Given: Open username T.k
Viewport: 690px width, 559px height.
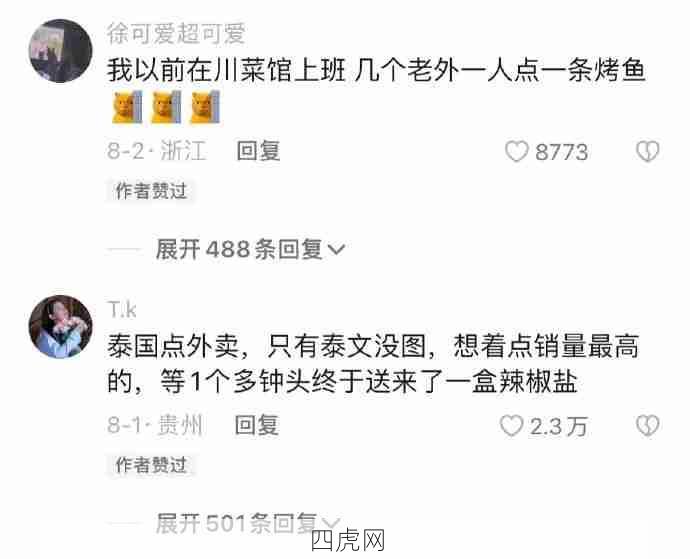Looking at the screenshot, I should point(121,310).
